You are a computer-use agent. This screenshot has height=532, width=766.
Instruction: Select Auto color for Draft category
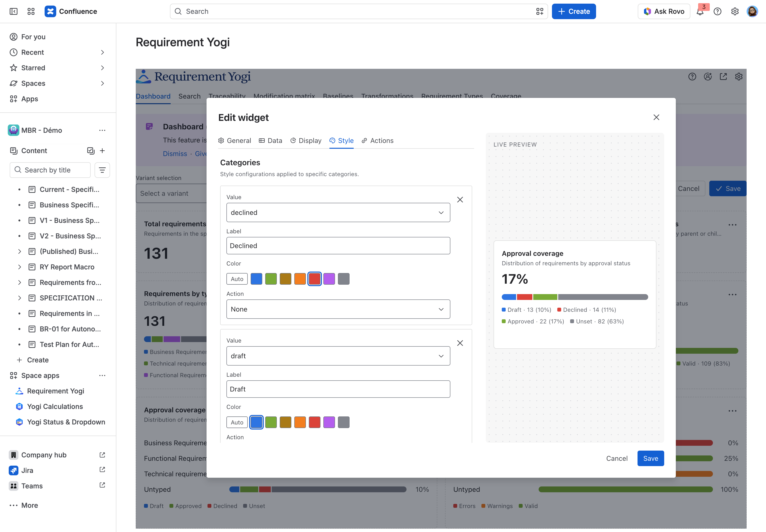[x=237, y=422]
